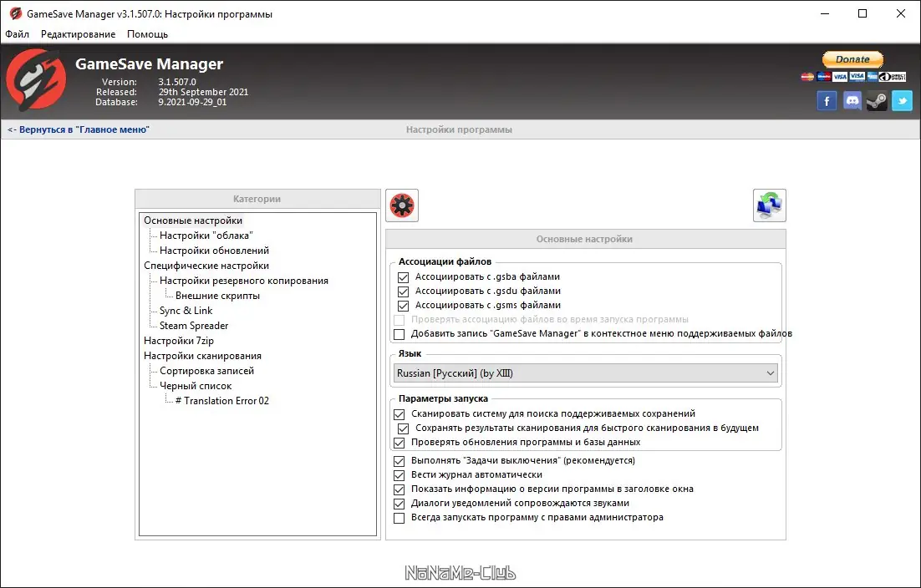Open the Discord social icon

click(852, 101)
